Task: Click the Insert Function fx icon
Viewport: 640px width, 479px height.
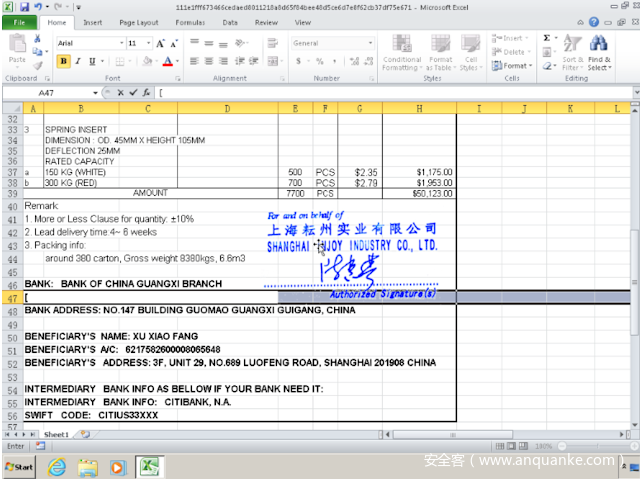Action: (146, 92)
